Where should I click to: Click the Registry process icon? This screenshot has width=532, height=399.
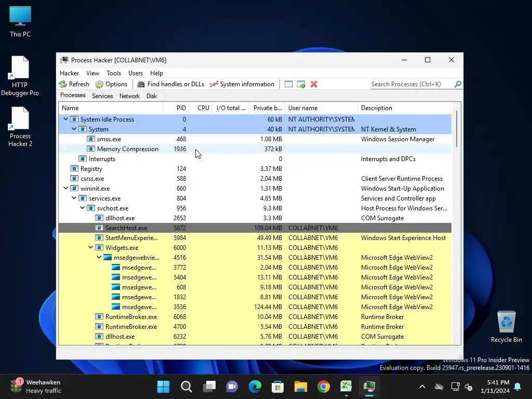pos(74,169)
